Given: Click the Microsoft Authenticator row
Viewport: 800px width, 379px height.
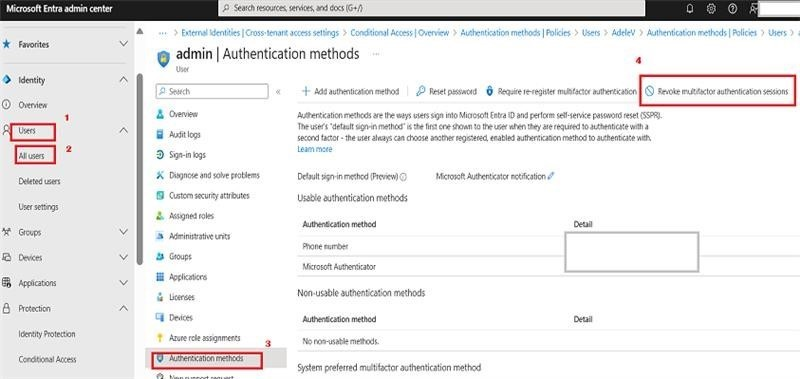Looking at the screenshot, I should (548, 267).
